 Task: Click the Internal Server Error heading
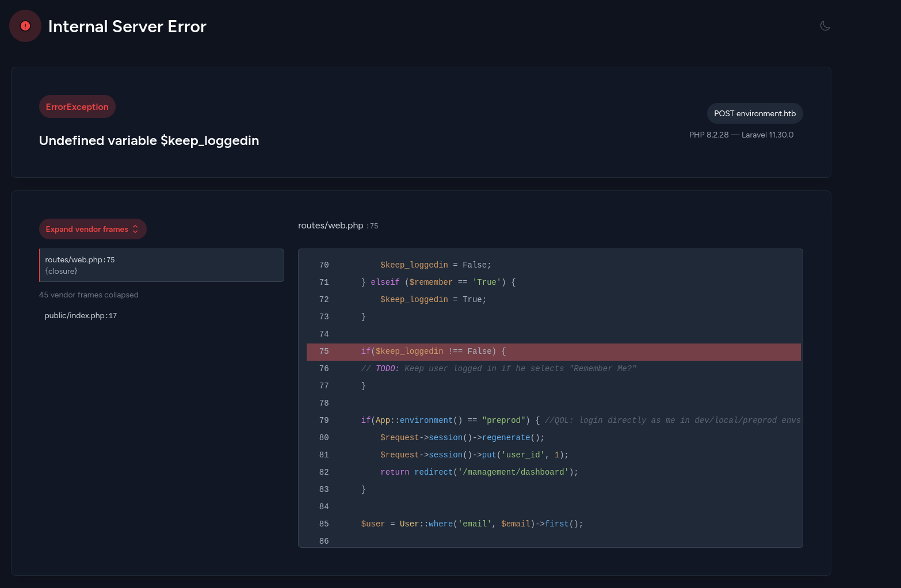click(127, 26)
